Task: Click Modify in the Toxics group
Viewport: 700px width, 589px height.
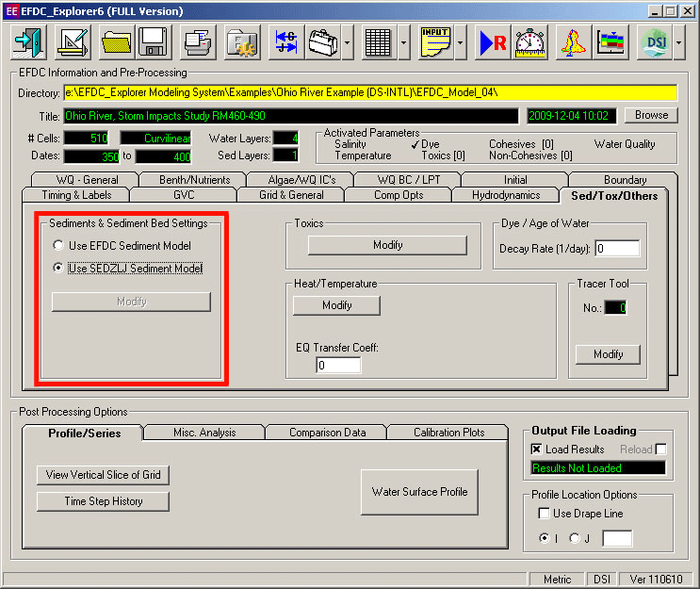Action: tap(387, 245)
